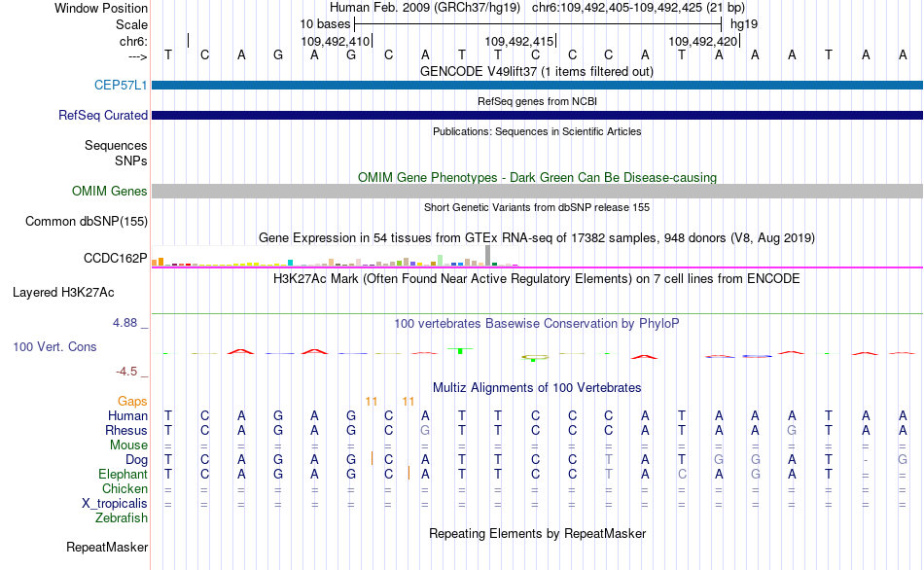
Task: Click the CEP57L1 gene track label
Action: (x=121, y=85)
